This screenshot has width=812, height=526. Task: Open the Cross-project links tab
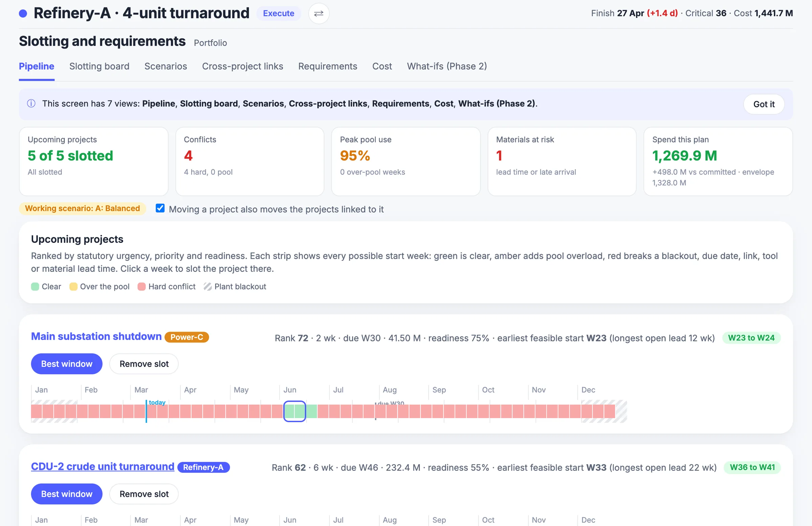point(243,66)
